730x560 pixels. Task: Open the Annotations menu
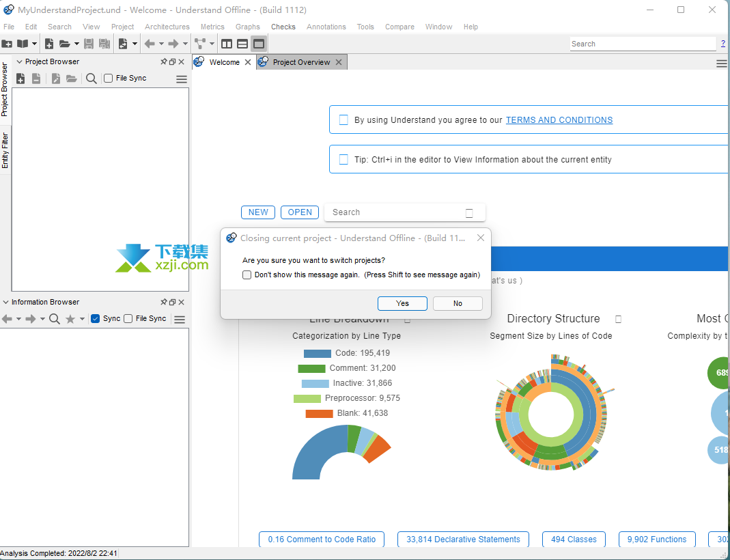[326, 27]
